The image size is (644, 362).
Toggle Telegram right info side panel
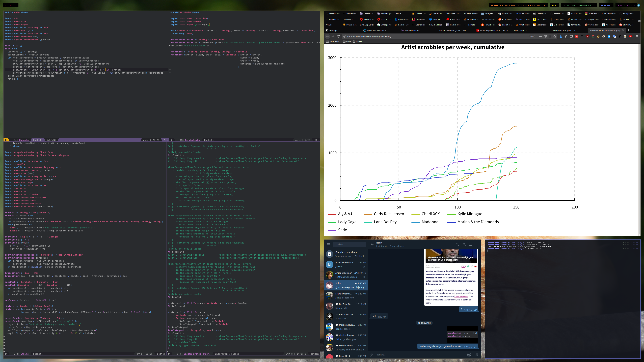[470, 244]
